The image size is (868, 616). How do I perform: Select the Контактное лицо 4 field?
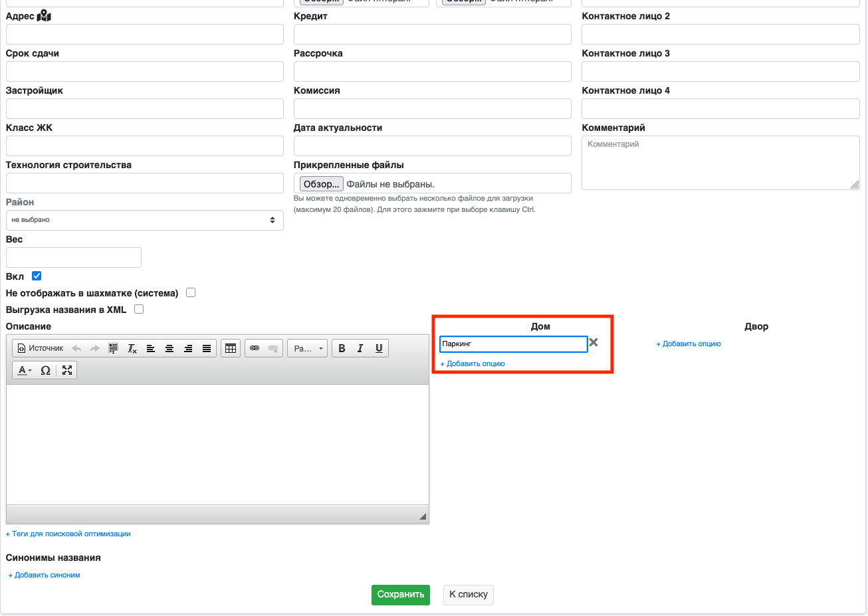click(x=720, y=108)
